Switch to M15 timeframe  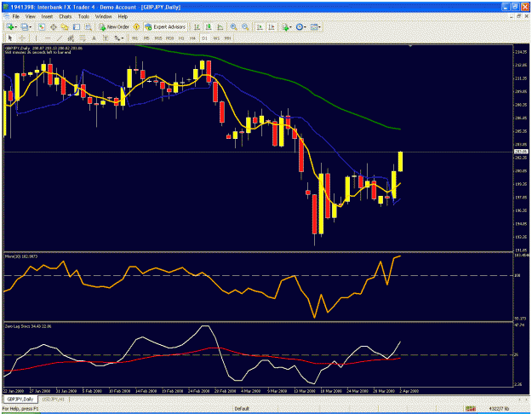point(158,38)
